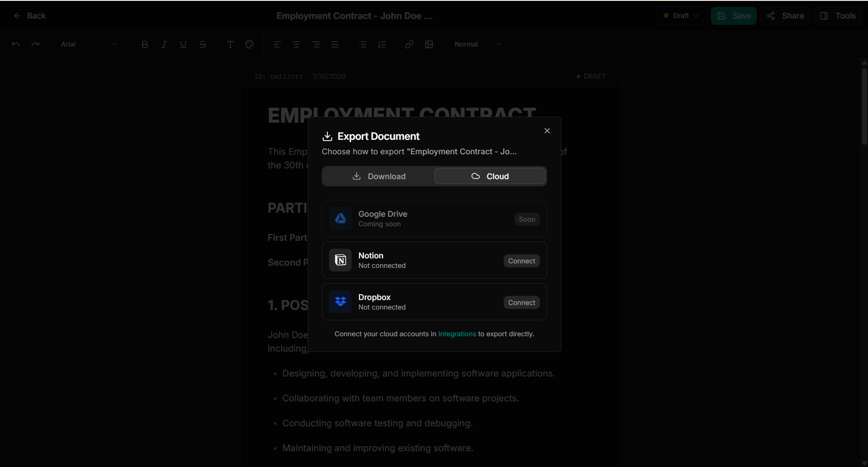Insert a hyperlink
Image resolution: width=868 pixels, height=467 pixels.
tap(410, 44)
